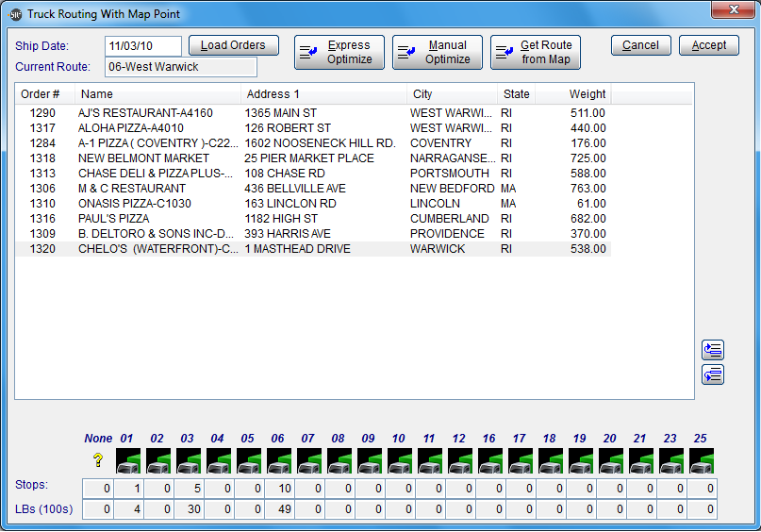Select the truck icon for route 12

461,461
